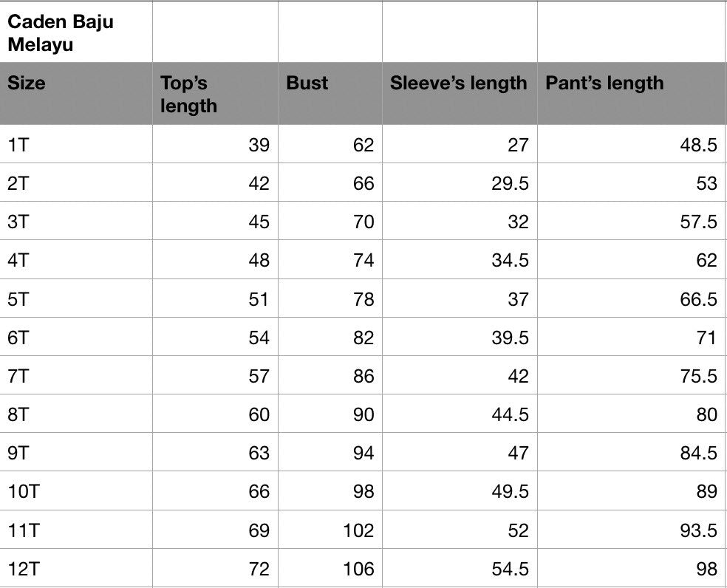
Task: Select the 5T size row label
Action: coord(18,299)
